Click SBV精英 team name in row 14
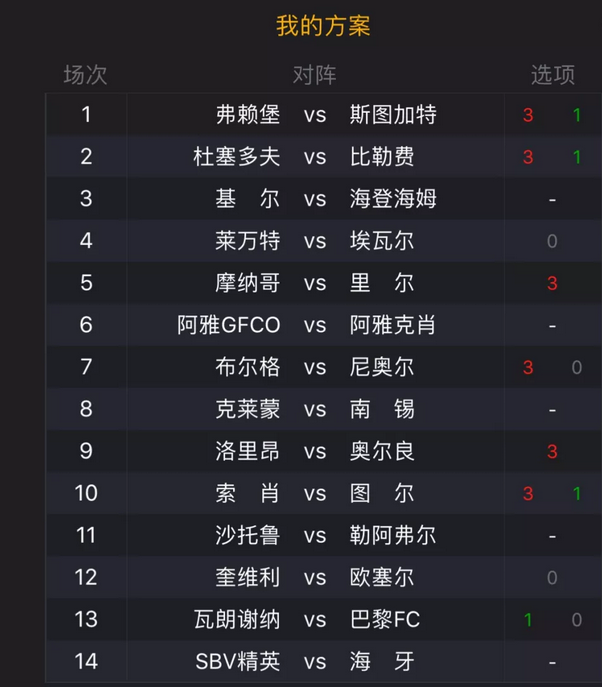The height and width of the screenshot is (687, 602). (x=237, y=662)
